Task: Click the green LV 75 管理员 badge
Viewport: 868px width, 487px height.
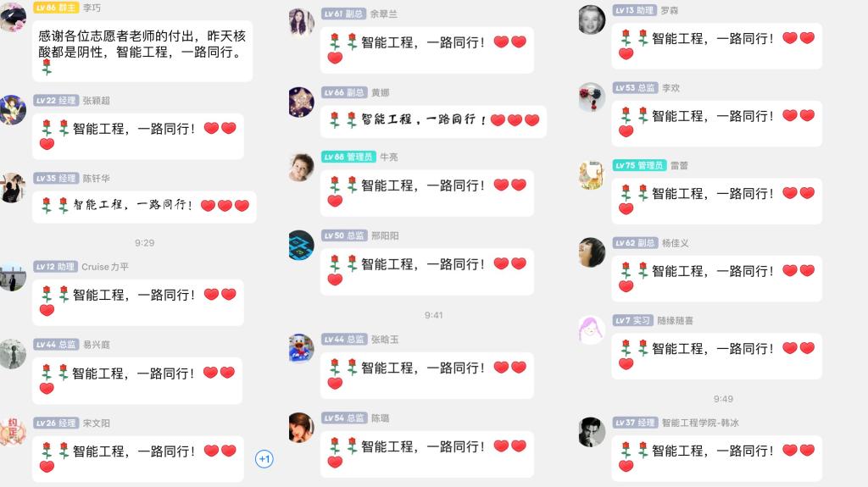Action: 639,165
